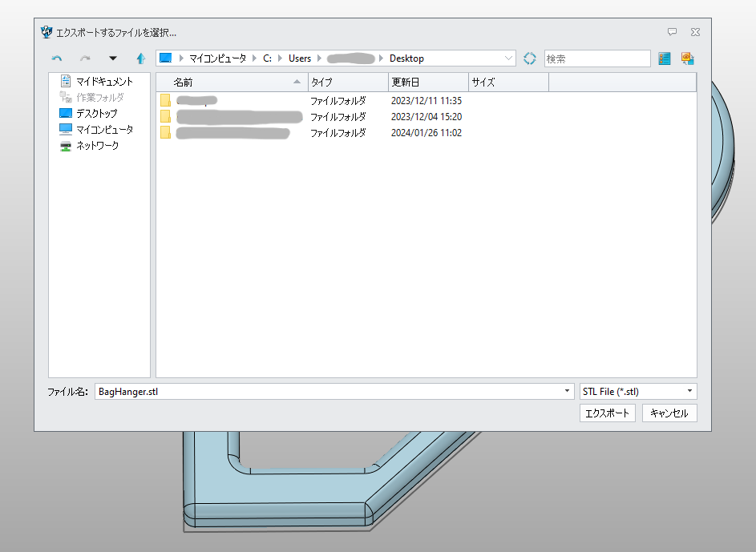Click the back navigation arrow
This screenshot has width=756, height=552.
[x=57, y=58]
